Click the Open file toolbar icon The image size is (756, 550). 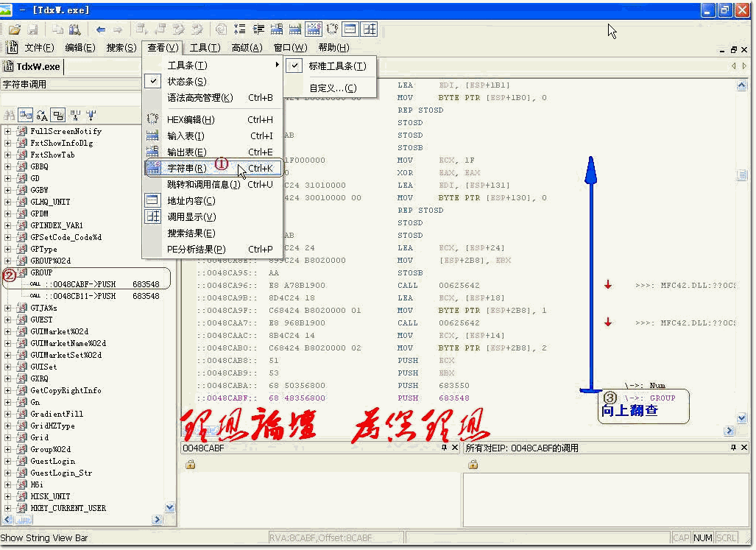coord(15,29)
